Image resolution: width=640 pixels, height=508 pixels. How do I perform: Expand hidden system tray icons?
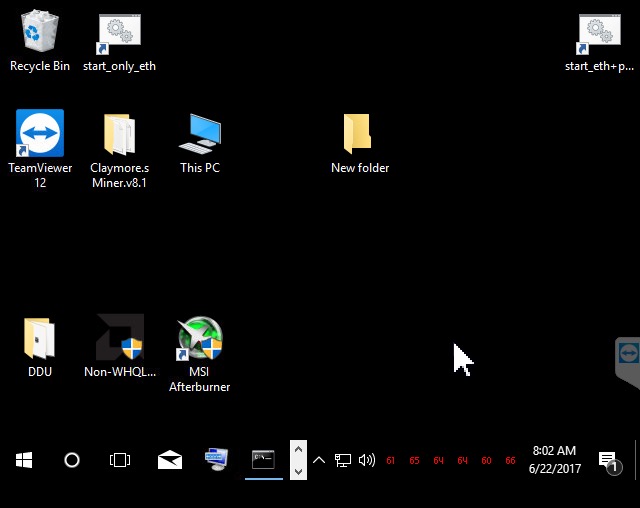point(319,460)
